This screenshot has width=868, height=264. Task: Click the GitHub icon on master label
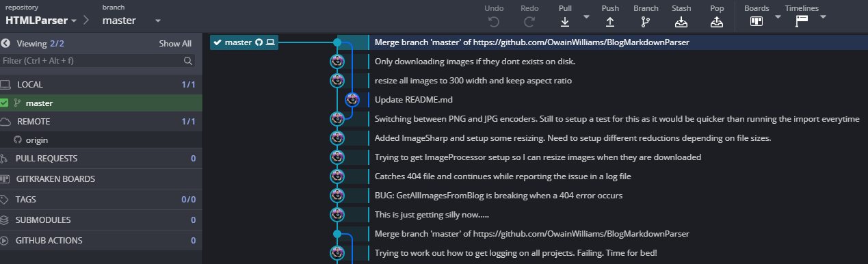click(x=259, y=42)
